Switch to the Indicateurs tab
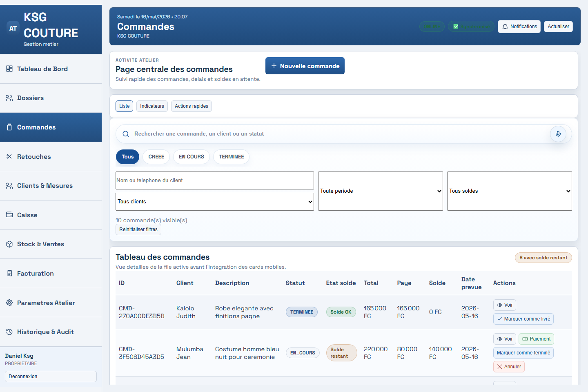This screenshot has height=392, width=588. 152,106
